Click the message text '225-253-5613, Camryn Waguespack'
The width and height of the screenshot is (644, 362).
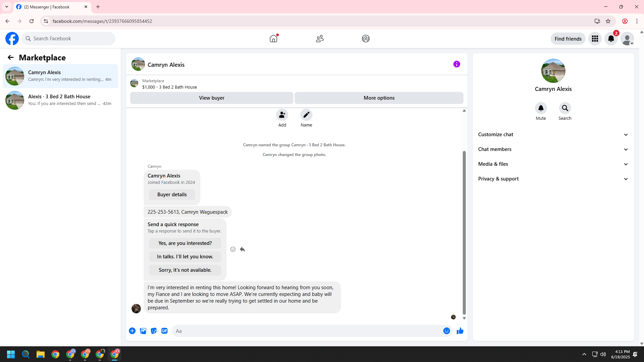[x=188, y=212]
